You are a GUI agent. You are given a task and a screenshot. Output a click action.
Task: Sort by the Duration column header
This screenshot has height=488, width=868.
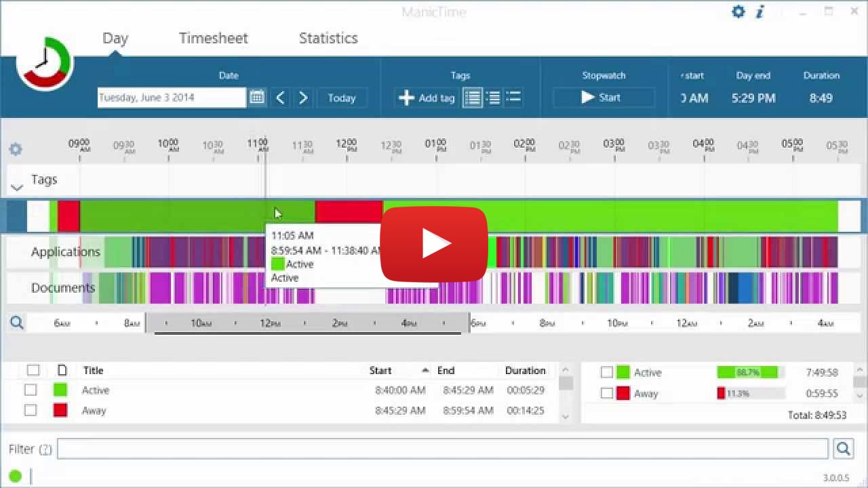coord(525,370)
